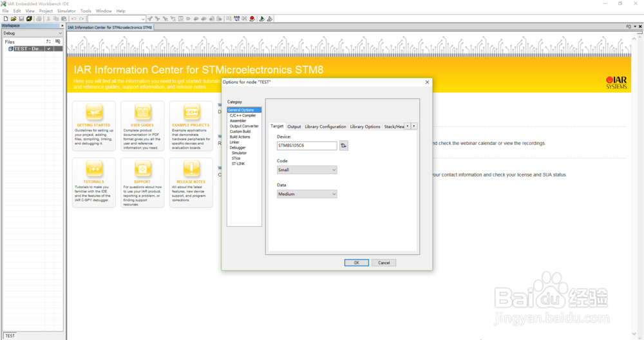644x340 pixels.
Task: Select the Target tab
Action: [277, 126]
